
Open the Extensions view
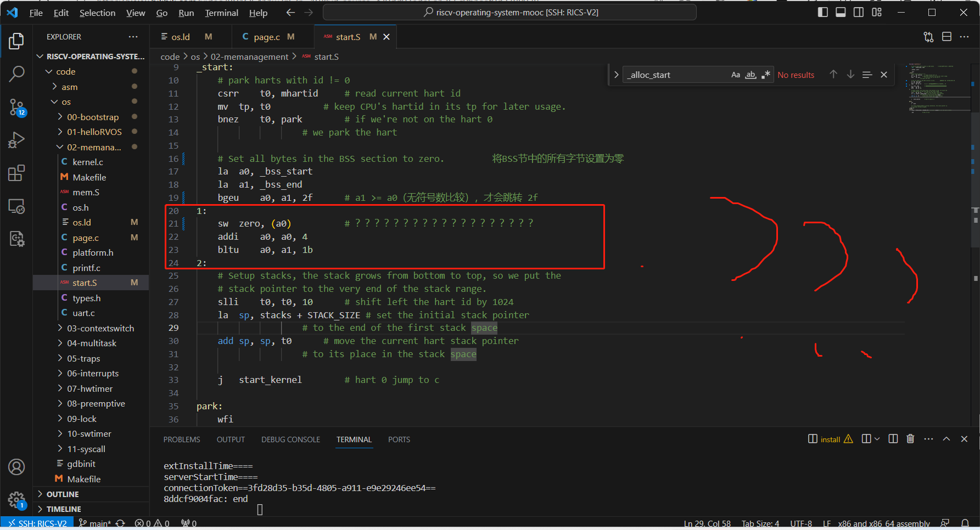click(16, 173)
